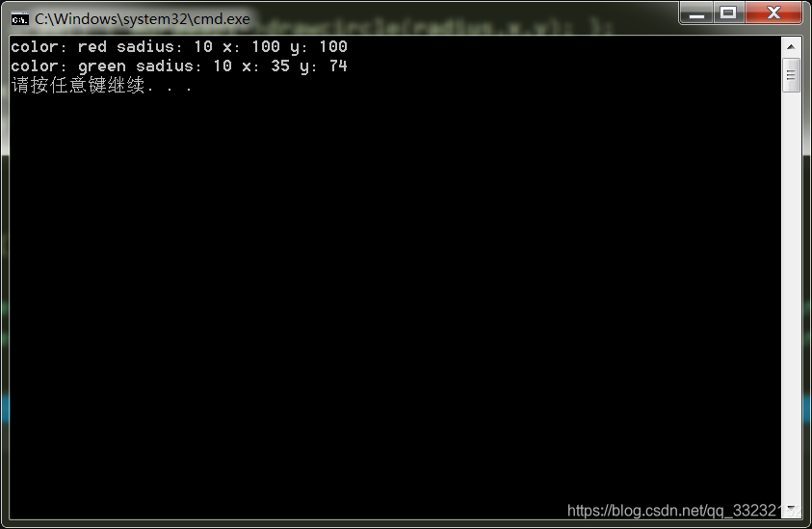Click the scrollbar up arrow
Screen dimensions: 812x529
pos(791,46)
